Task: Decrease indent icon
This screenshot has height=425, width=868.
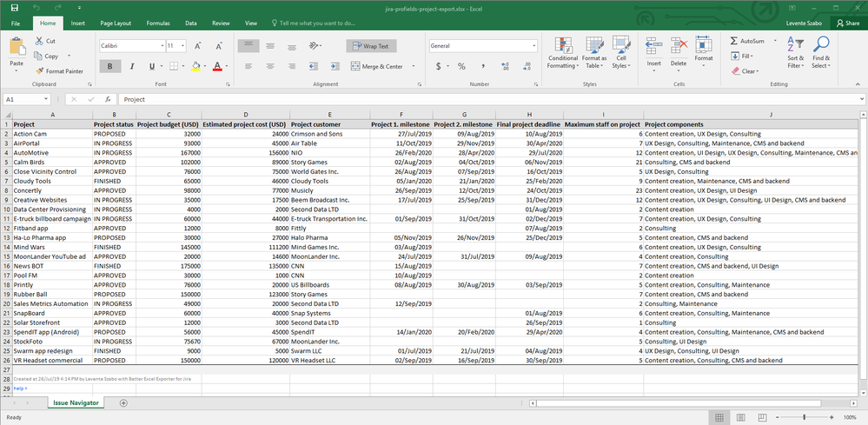Action: (314, 66)
